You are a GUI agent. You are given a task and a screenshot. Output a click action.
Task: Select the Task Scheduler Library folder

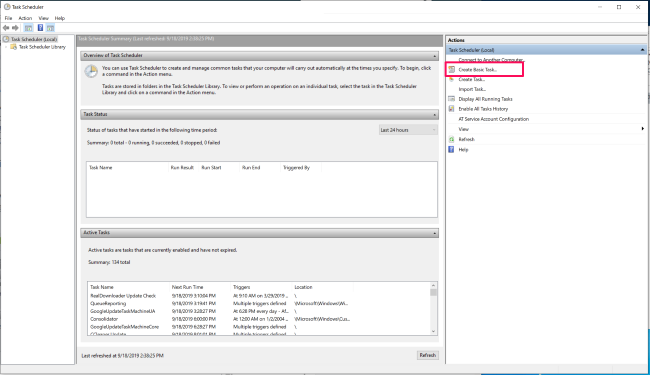click(42, 47)
